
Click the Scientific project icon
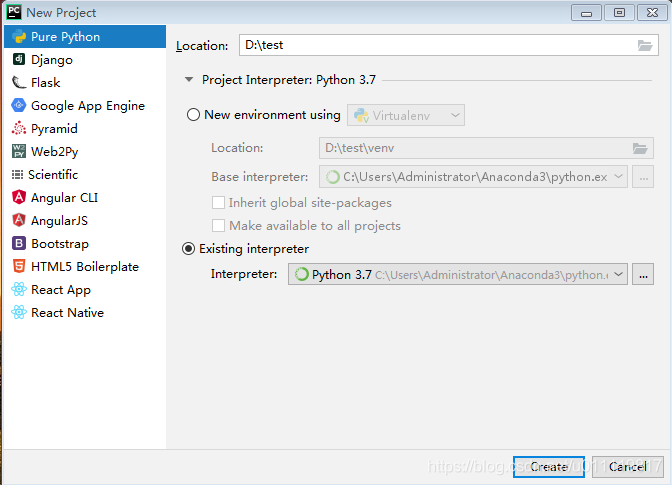(x=17, y=174)
